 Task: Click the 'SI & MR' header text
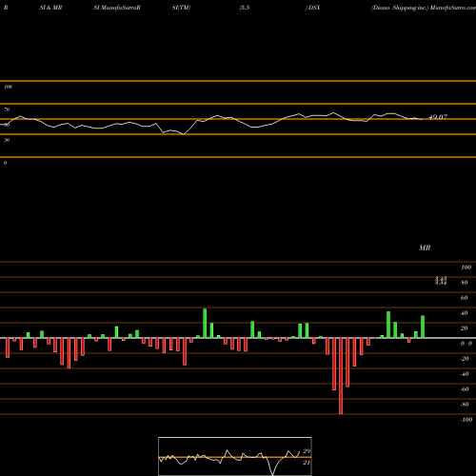pos(50,8)
